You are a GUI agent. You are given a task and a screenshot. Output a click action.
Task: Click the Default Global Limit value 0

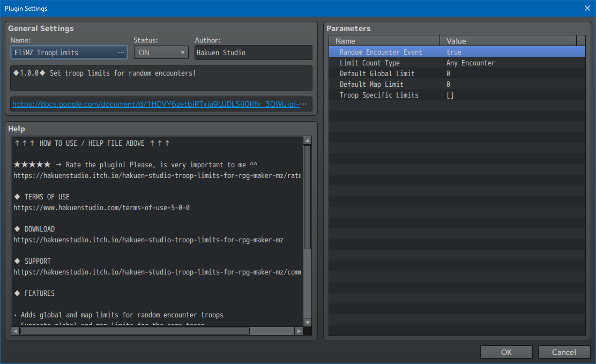click(x=448, y=73)
